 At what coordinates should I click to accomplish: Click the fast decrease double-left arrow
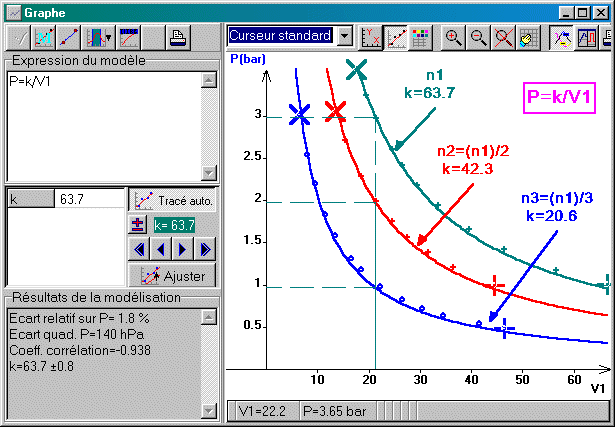click(139, 249)
